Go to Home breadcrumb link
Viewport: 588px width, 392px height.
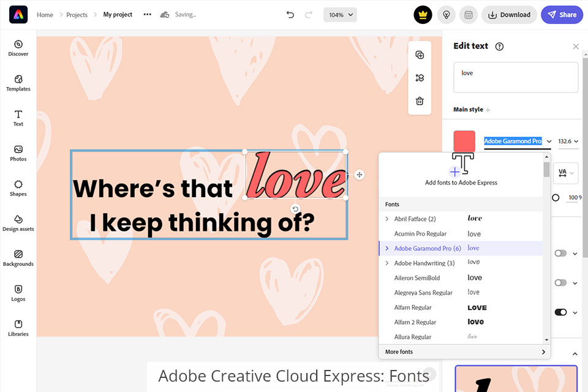coord(45,15)
